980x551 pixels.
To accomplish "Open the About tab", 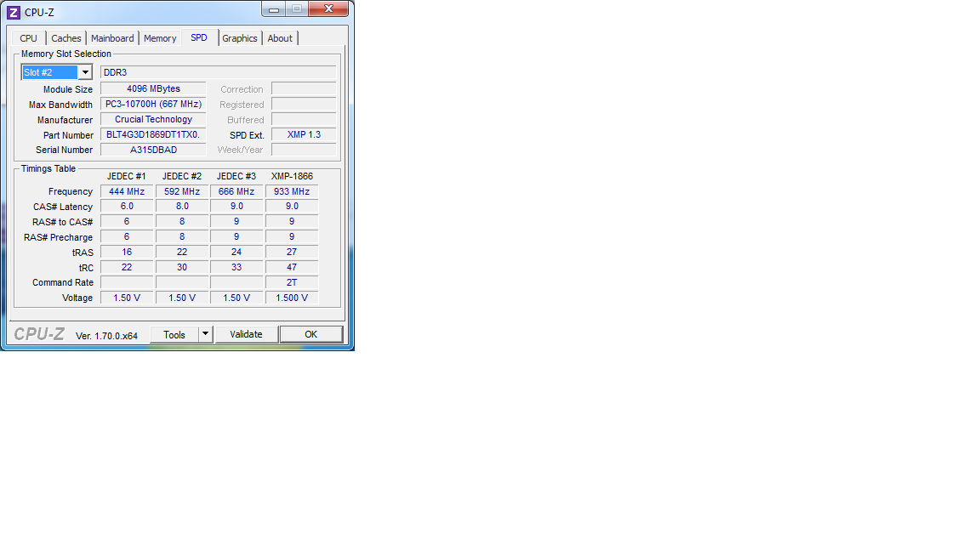I will 280,38.
